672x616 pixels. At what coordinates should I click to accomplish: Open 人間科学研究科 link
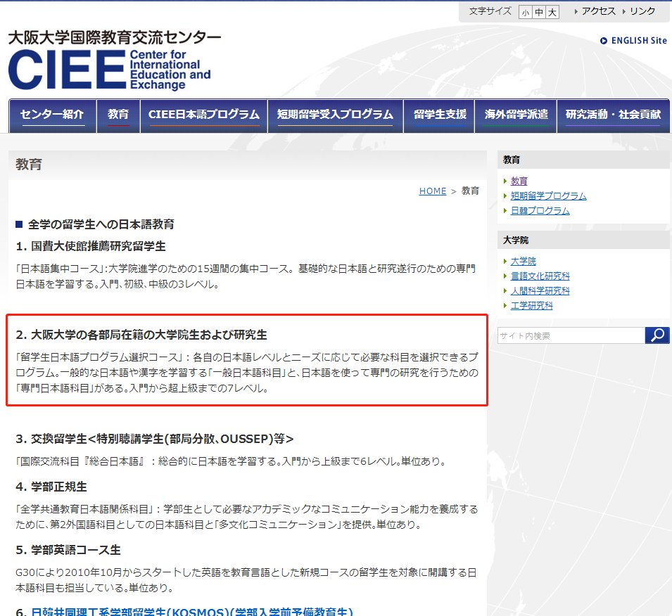coord(540,291)
